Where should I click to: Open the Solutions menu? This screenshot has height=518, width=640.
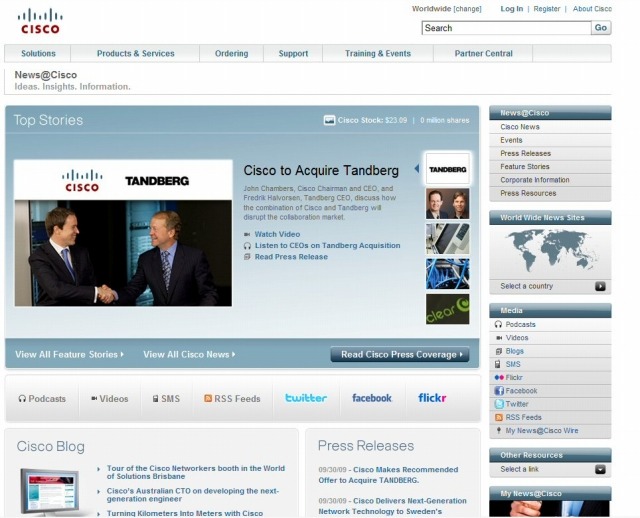(x=38, y=53)
